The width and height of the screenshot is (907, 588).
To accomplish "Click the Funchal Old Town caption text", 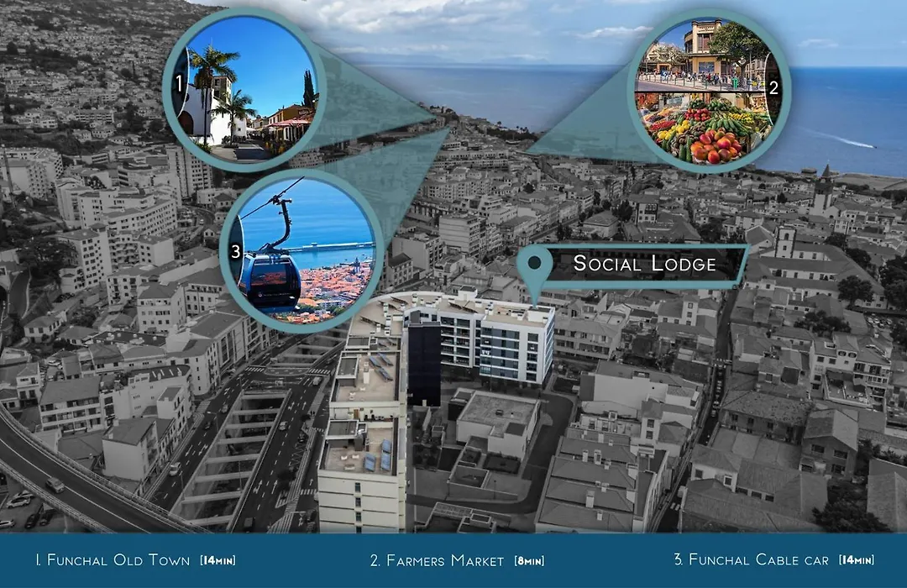I will [x=113, y=559].
